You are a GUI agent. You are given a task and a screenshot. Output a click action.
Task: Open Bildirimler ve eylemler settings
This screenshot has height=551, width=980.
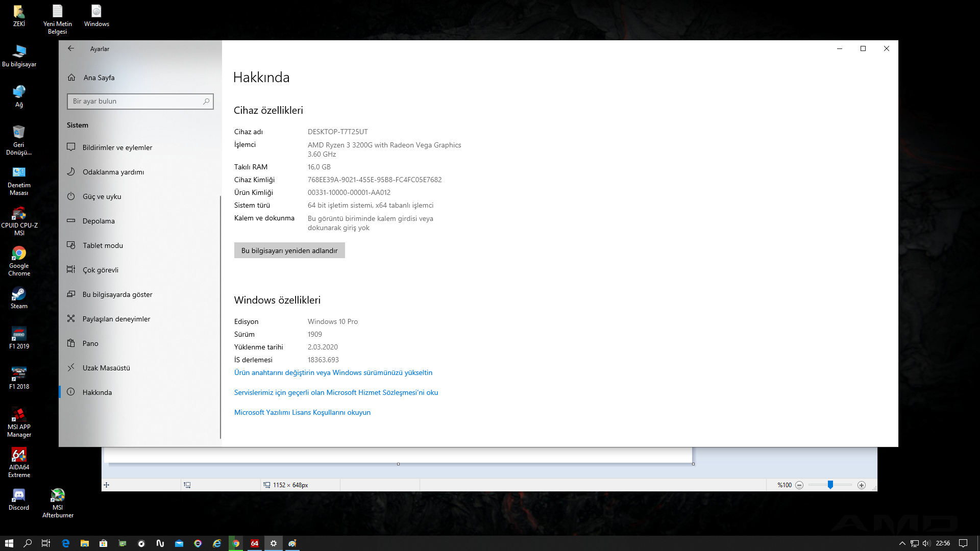117,147
